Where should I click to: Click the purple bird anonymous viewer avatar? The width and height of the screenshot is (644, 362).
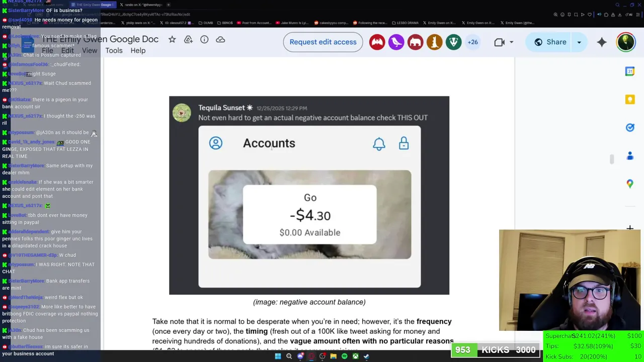pyautogui.click(x=396, y=42)
